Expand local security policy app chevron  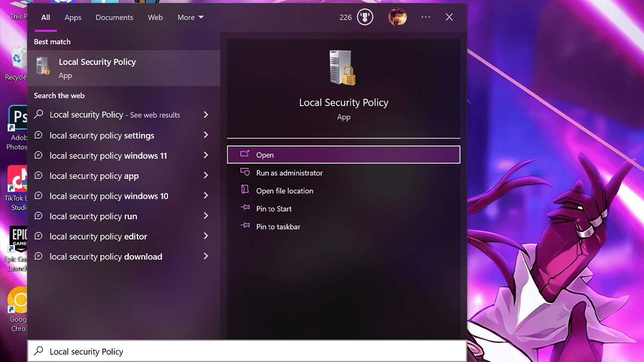tap(206, 175)
